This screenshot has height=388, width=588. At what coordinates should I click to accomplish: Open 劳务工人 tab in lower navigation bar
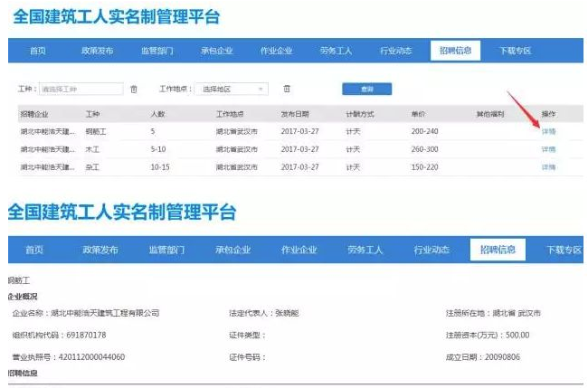[365, 250]
